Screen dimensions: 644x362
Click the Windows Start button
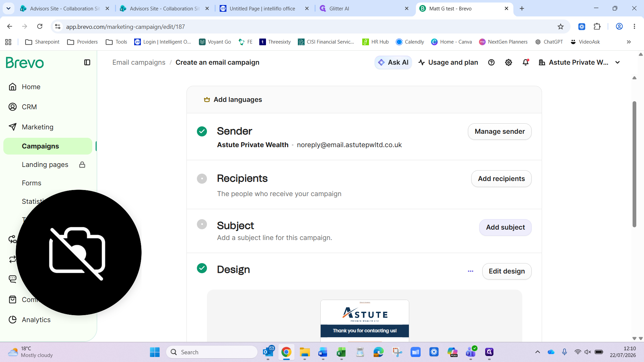tap(155, 352)
